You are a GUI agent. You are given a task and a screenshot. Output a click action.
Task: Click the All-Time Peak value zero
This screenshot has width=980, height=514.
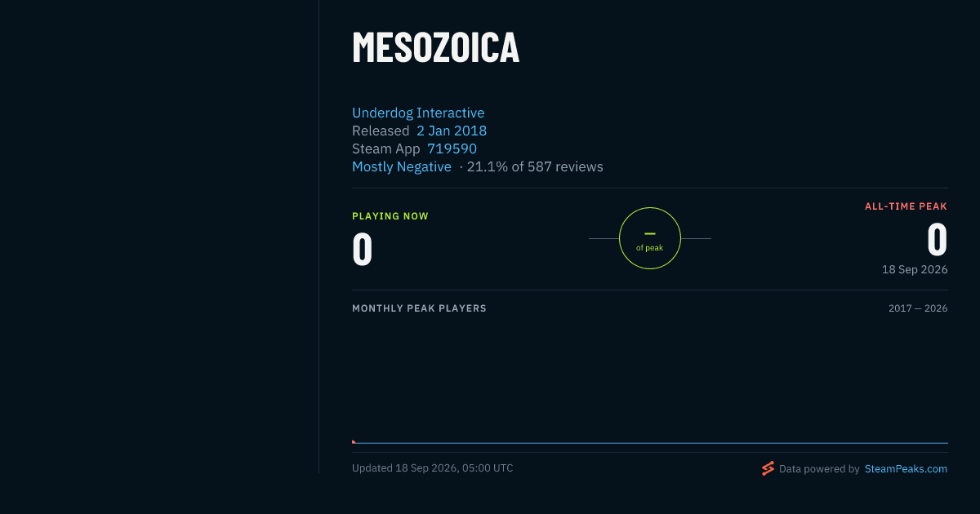click(x=937, y=240)
